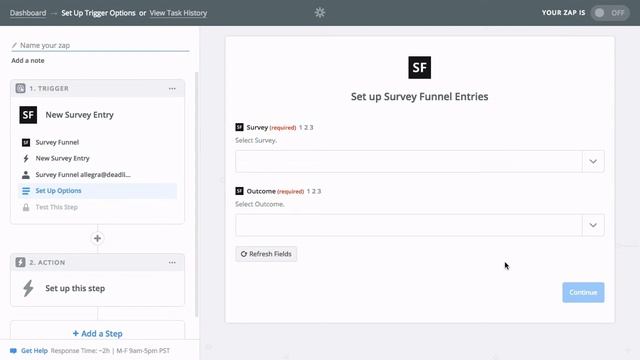The height and width of the screenshot is (360, 640).
Task: Click the list icon beside Set Up Options
Action: click(x=26, y=191)
